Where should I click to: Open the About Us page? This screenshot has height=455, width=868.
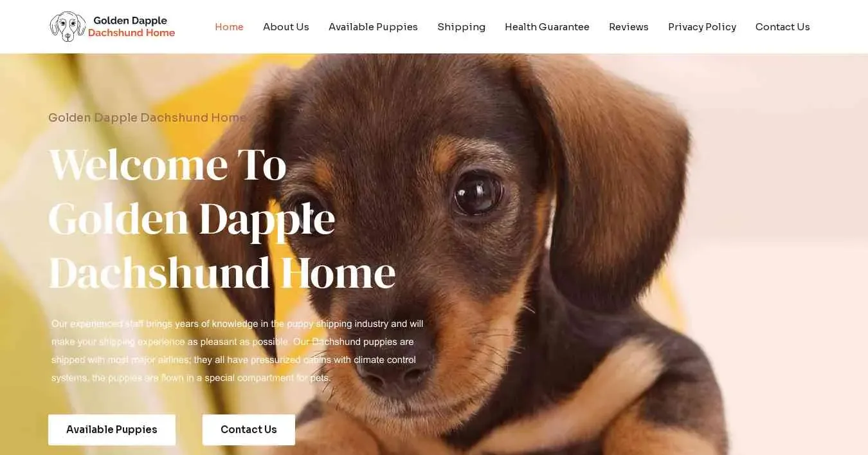286,26
